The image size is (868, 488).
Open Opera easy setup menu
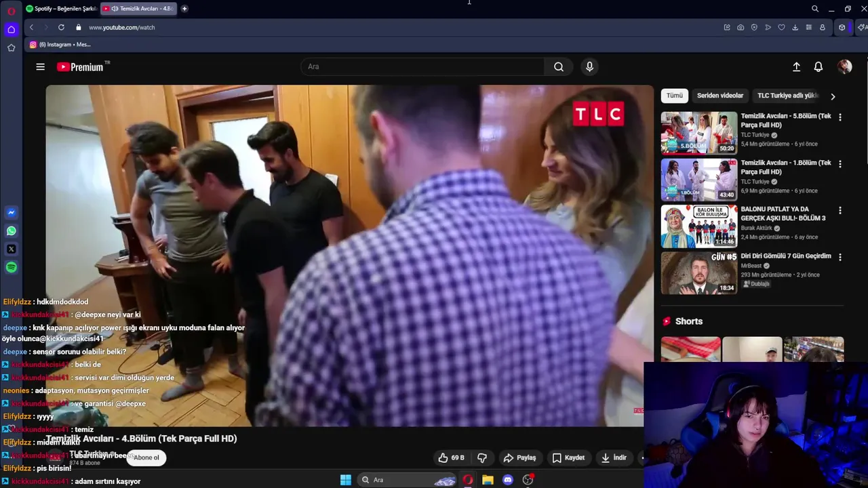click(808, 27)
